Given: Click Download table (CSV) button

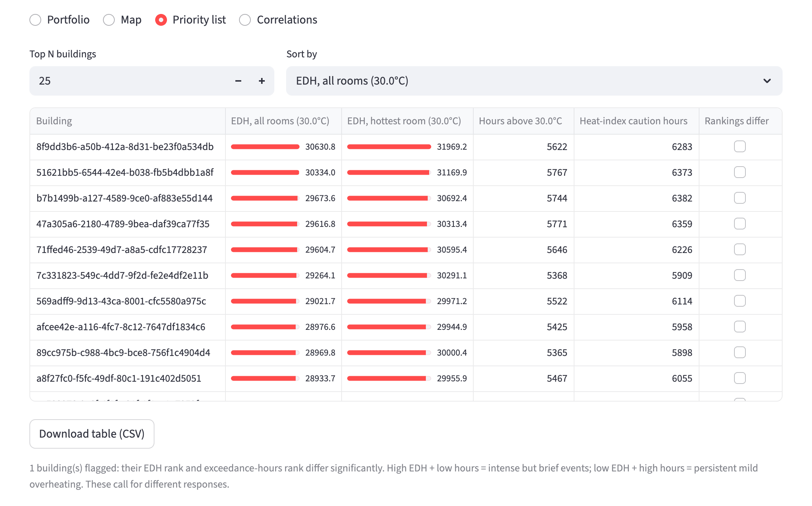Looking at the screenshot, I should [92, 434].
